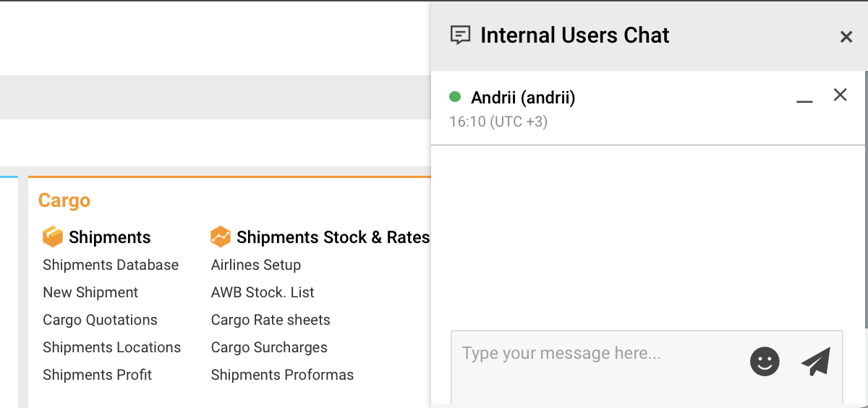Send message with paper plane icon
868x408 pixels.
coord(815,361)
